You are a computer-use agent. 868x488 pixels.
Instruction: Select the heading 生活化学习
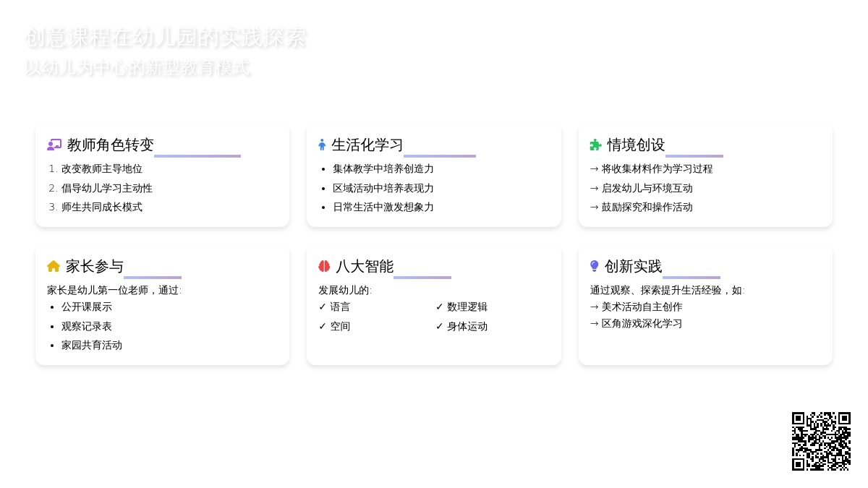367,145
